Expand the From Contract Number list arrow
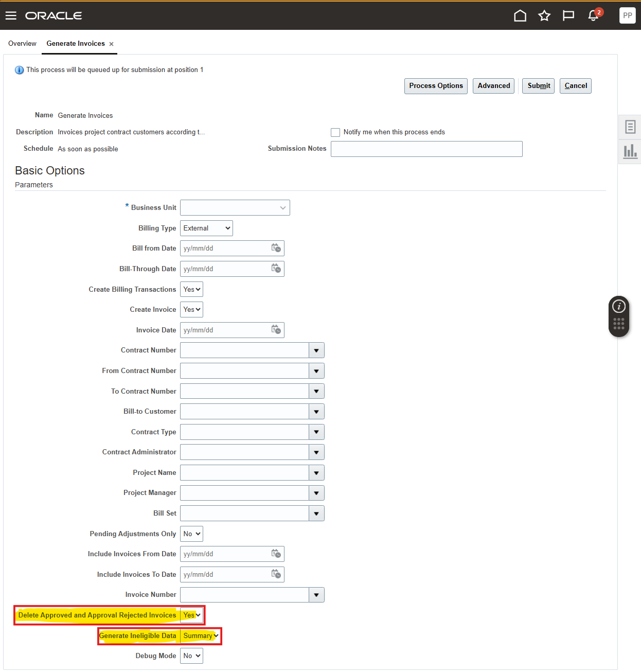This screenshot has width=641, height=672. (x=316, y=371)
